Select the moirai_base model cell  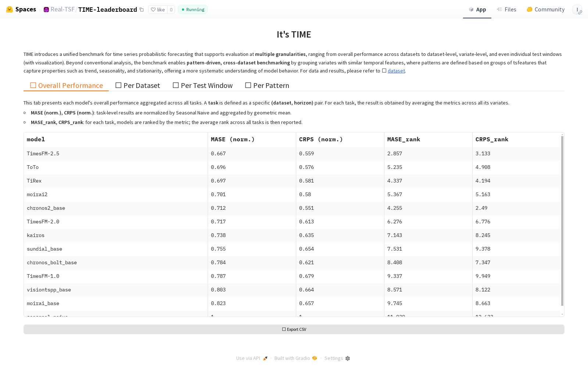tap(116, 304)
